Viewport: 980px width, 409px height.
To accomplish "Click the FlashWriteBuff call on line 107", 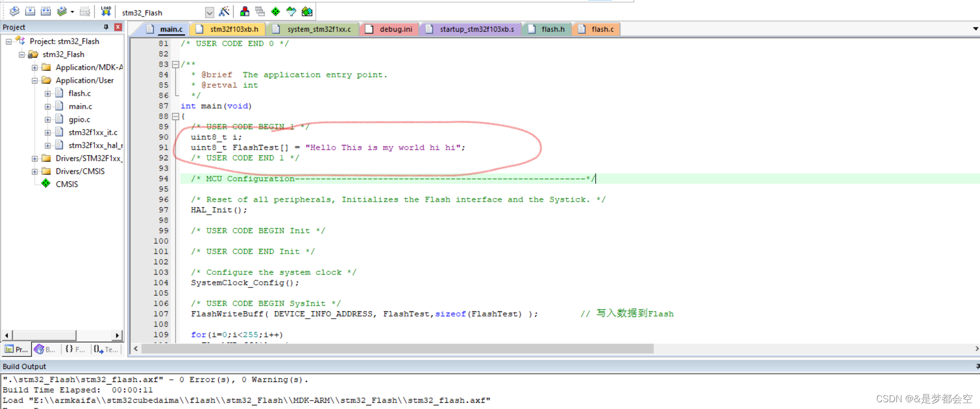I will tap(364, 314).
